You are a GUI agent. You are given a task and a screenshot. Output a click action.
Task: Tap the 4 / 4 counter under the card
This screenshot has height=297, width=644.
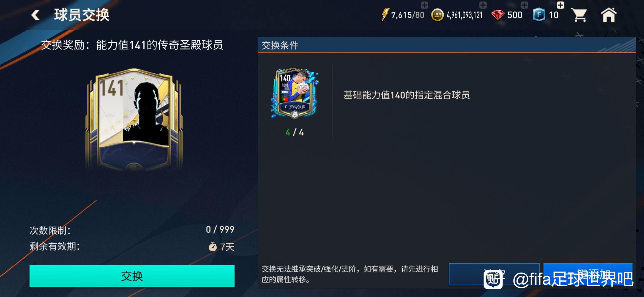coord(294,133)
